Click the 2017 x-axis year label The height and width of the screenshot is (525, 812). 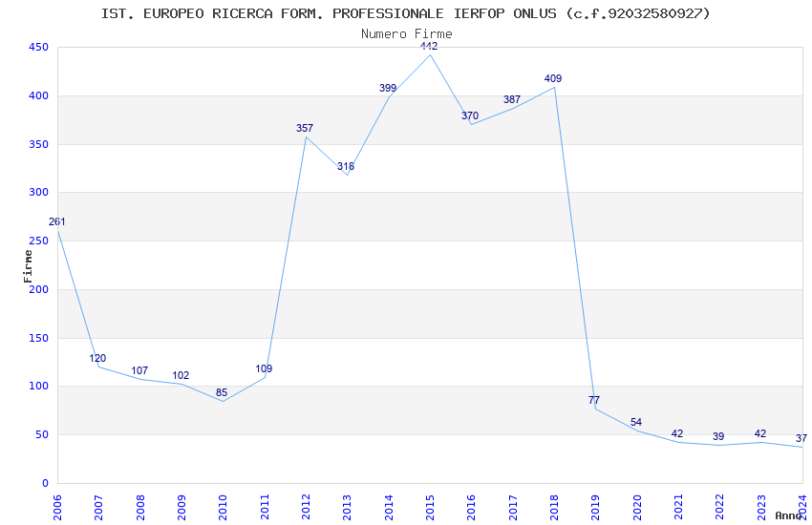513,508
